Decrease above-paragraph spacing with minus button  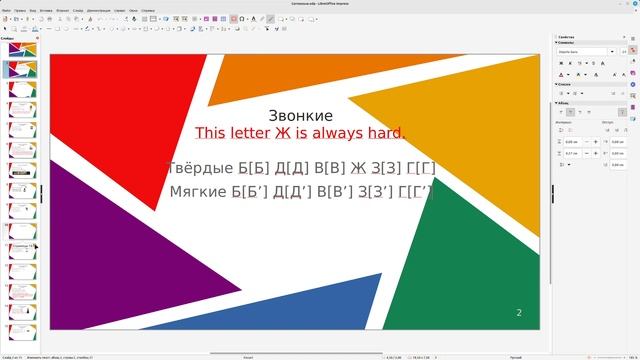[x=587, y=141]
